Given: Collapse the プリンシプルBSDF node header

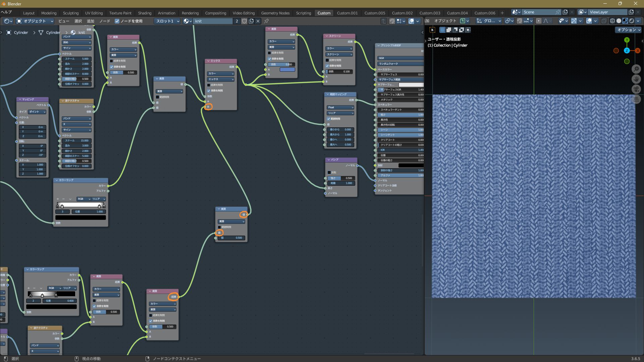Looking at the screenshot, I should 378,45.
